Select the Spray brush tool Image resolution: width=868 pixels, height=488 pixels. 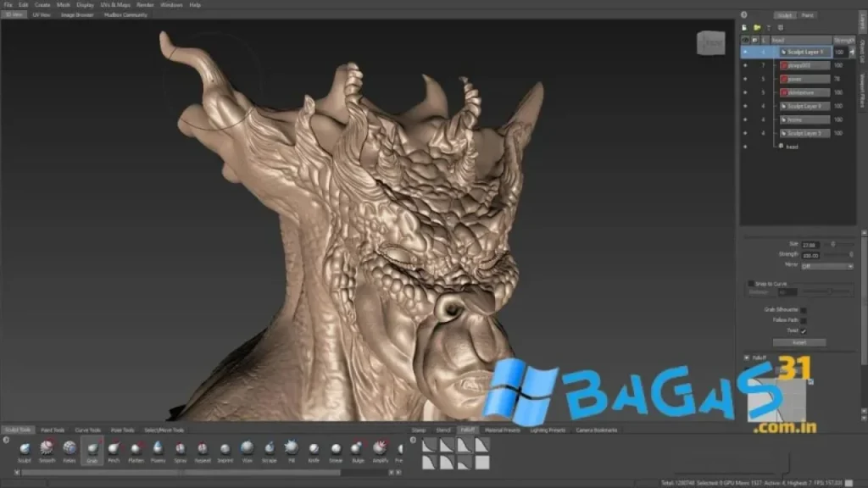click(x=181, y=451)
